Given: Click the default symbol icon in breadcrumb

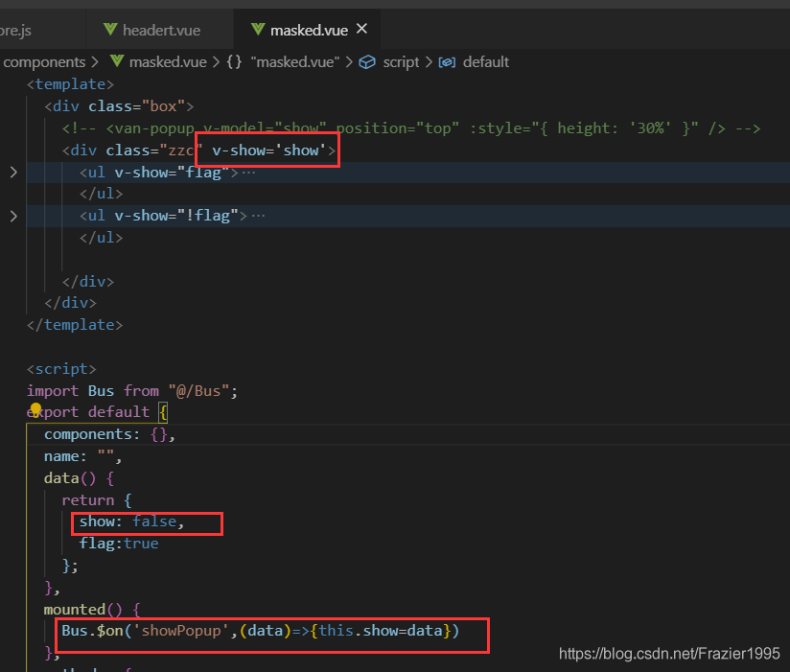Looking at the screenshot, I should (x=447, y=62).
